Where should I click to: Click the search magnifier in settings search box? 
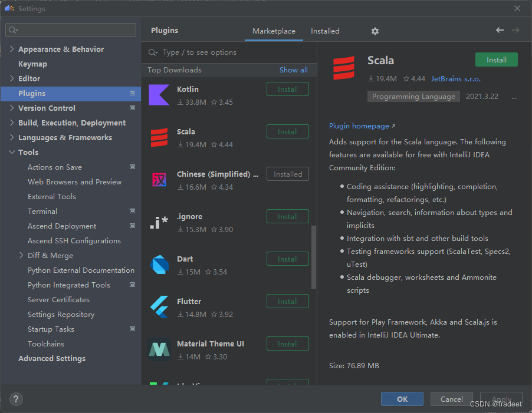(x=13, y=30)
